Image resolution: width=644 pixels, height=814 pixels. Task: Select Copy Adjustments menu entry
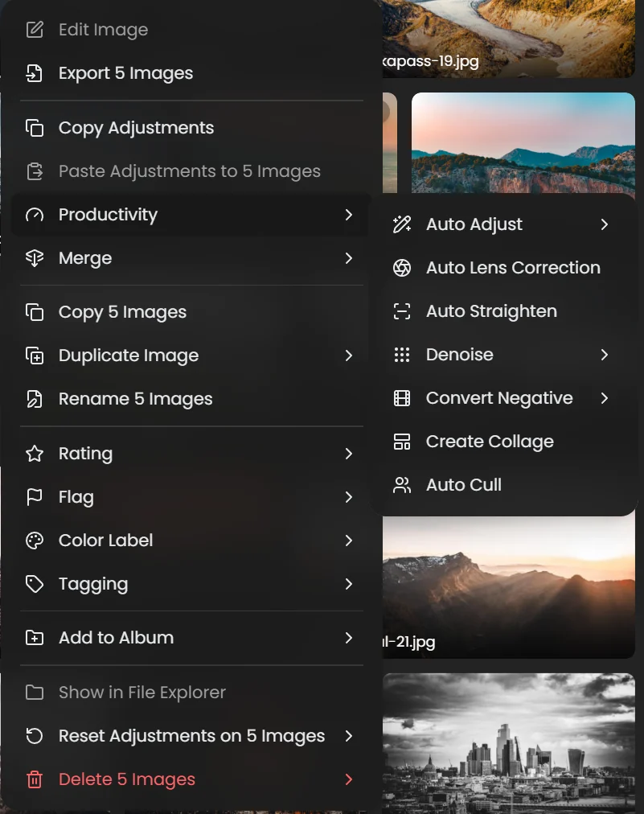coord(191,128)
